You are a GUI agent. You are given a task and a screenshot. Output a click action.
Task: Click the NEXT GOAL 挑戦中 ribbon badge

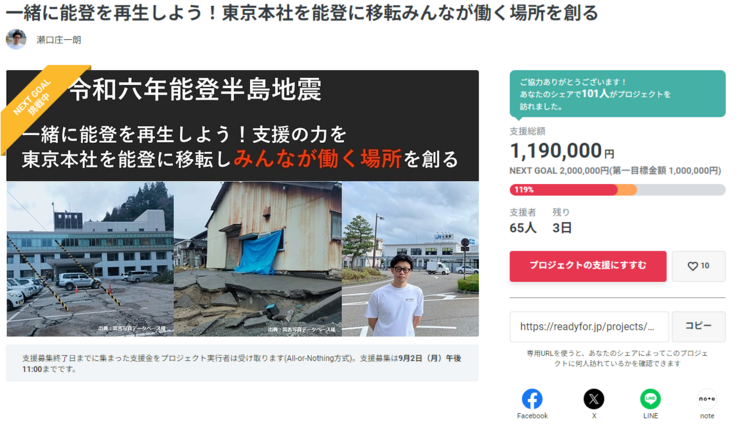point(38,101)
